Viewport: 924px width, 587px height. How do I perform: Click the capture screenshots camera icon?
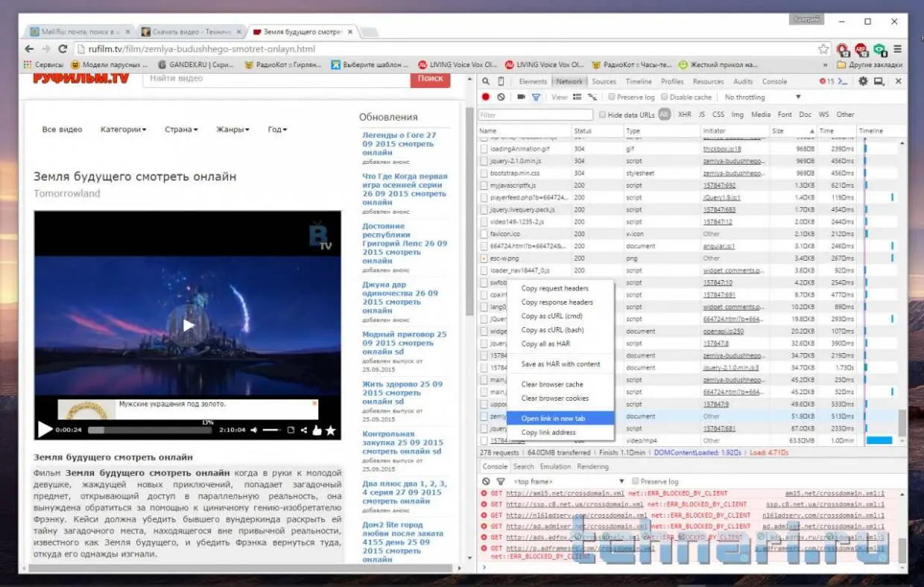tap(522, 98)
